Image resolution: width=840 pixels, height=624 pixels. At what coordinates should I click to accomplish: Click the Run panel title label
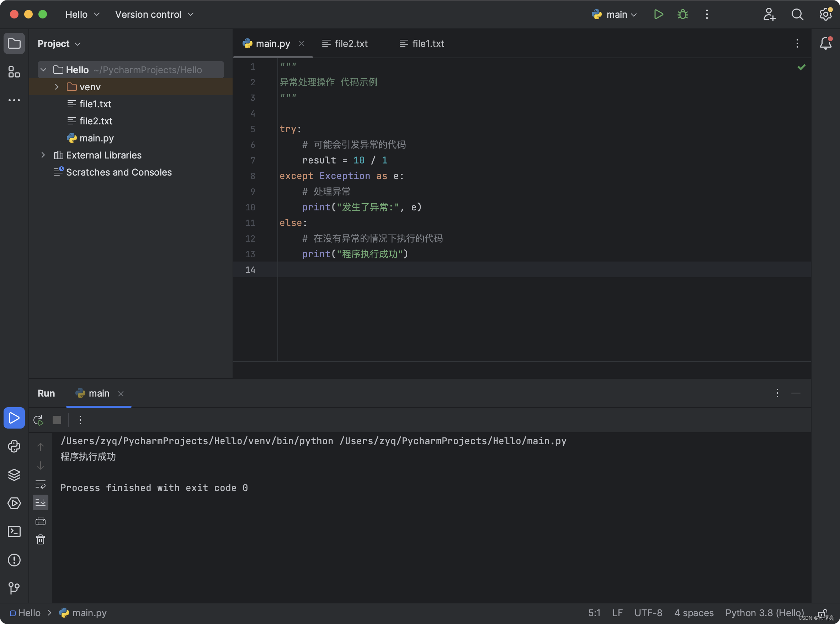(46, 393)
